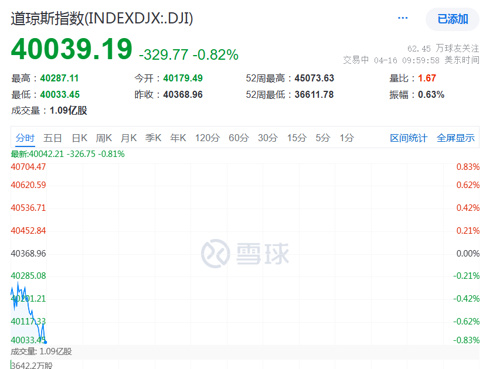Click the blue latest price point on chart

coord(45,342)
